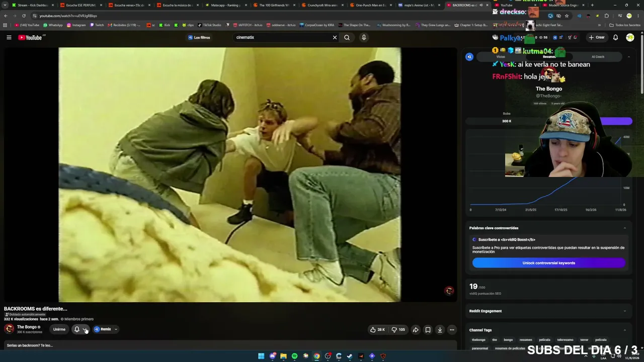Image resolution: width=644 pixels, height=362 pixels.
Task: Toggle the channel notification bell
Action: point(77,329)
